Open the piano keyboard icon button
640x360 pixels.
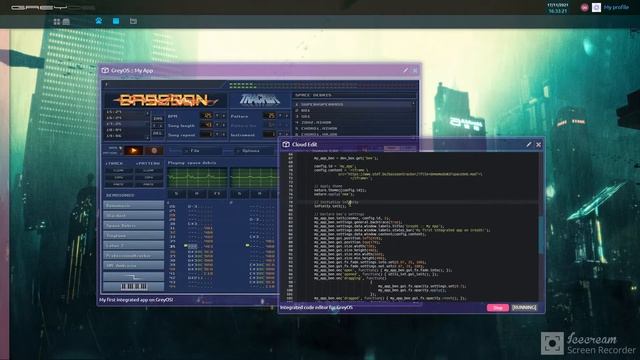pos(133,287)
